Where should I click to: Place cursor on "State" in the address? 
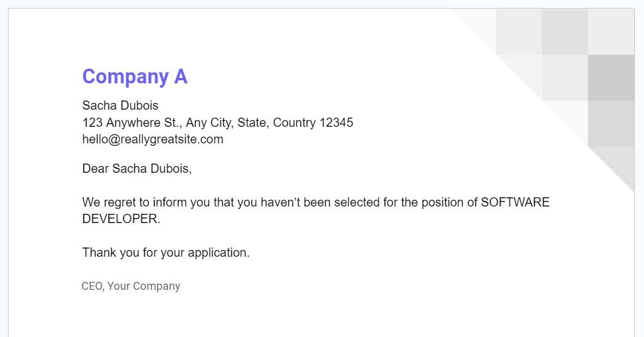pyautogui.click(x=251, y=123)
